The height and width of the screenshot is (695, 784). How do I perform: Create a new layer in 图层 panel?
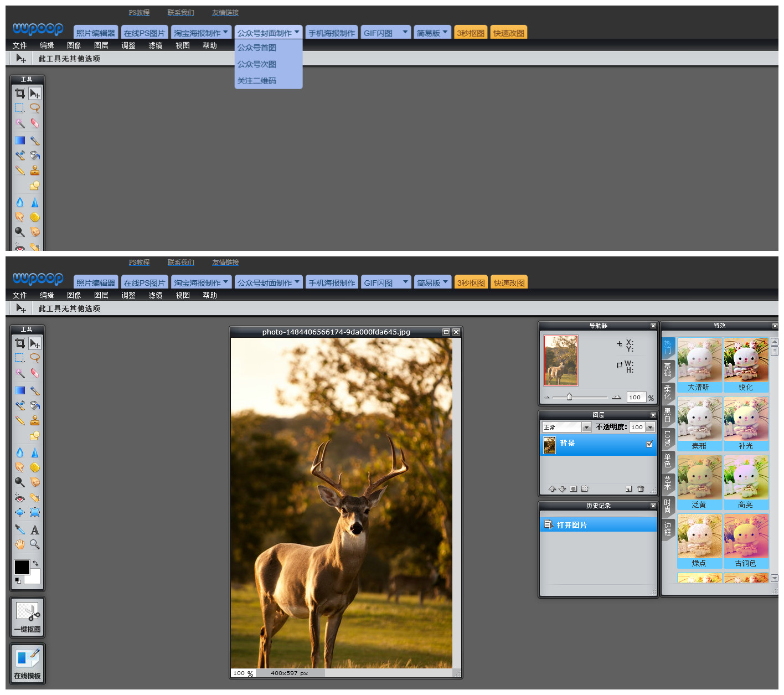pos(629,489)
